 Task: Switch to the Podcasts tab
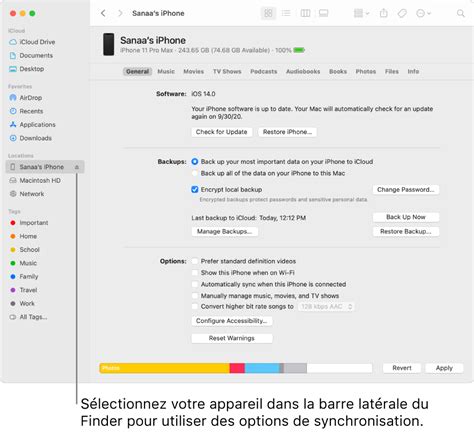(x=264, y=71)
